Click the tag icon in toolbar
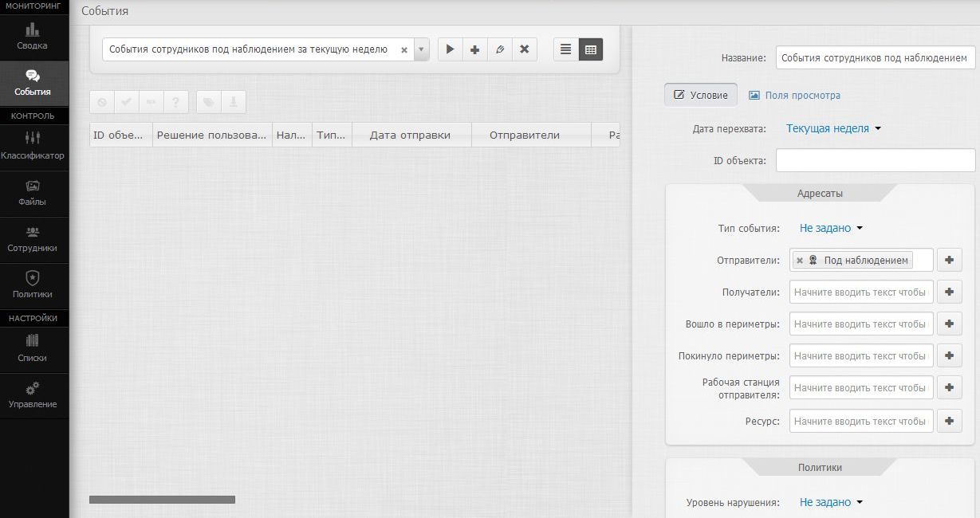 tap(208, 103)
